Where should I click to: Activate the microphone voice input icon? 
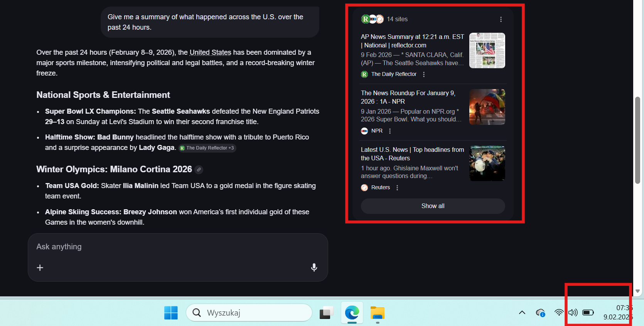314,267
